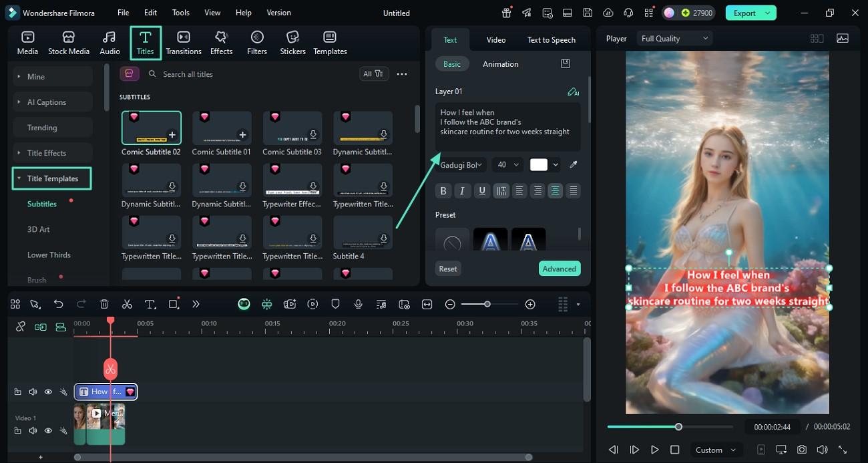Open the Custom aspect ratio dropdown

point(715,450)
